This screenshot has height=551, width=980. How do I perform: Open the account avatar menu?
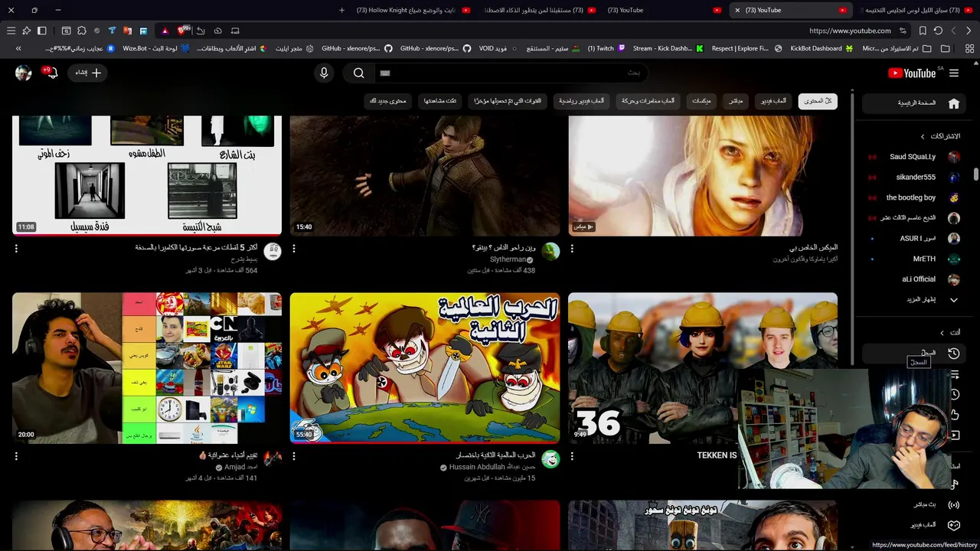(24, 73)
